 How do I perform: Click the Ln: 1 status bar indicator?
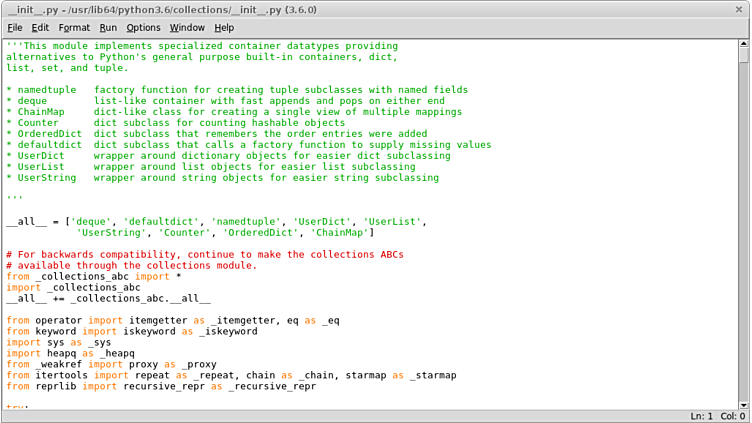point(702,415)
